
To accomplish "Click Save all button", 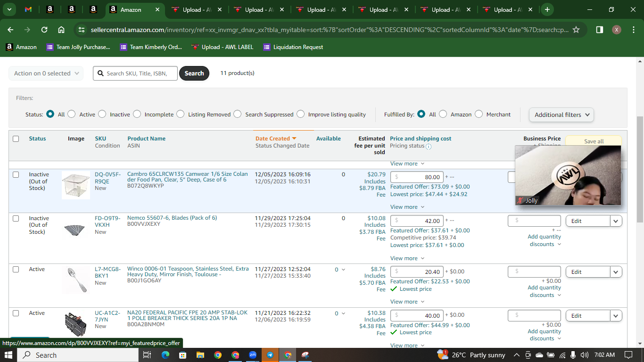I will pos(594,141).
